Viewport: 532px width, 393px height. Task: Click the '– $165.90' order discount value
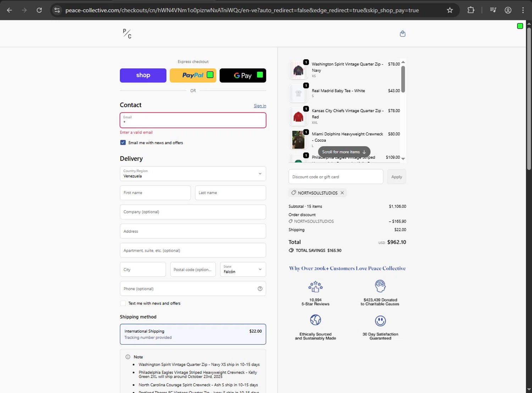397,221
